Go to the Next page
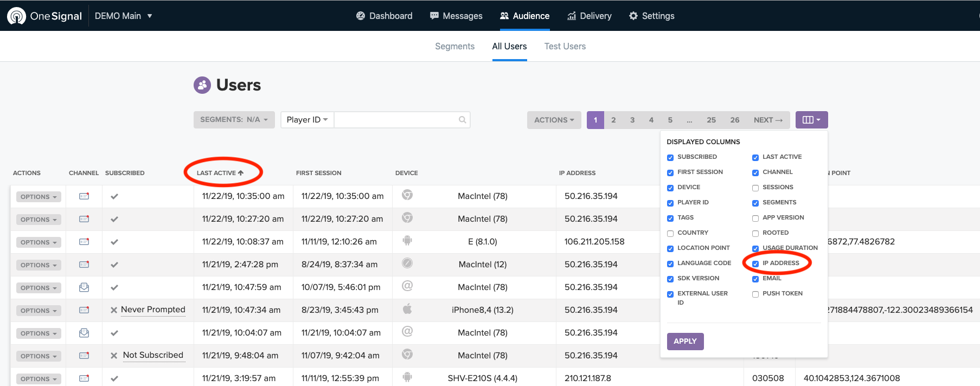Viewport: 980px width, 386px height. (767, 120)
